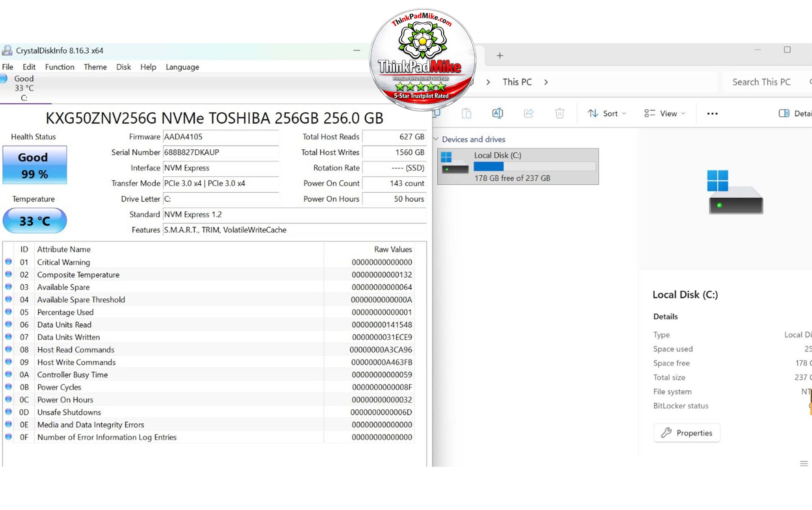
Task: Click the Features field S.M.A.R.T., TRIM
Action: [x=295, y=230]
